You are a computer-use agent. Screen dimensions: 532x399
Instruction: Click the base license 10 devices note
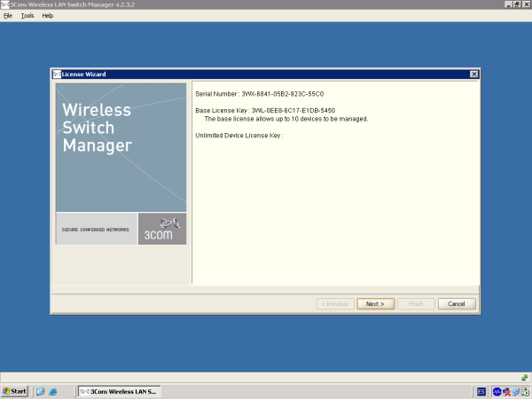(x=286, y=119)
